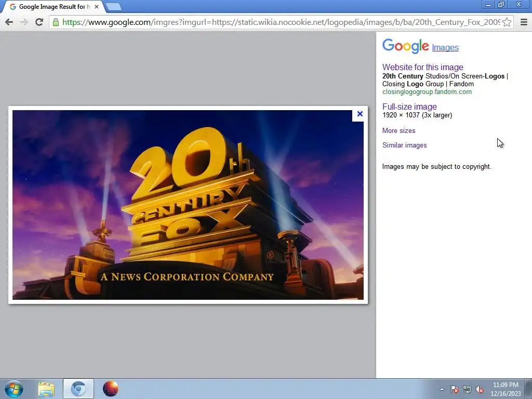Open the Chrome hamburger menu

pos(524,22)
